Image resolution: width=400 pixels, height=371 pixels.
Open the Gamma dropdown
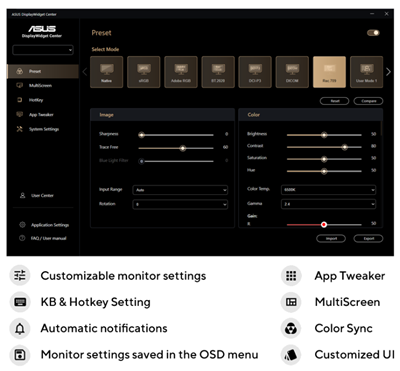(x=329, y=204)
